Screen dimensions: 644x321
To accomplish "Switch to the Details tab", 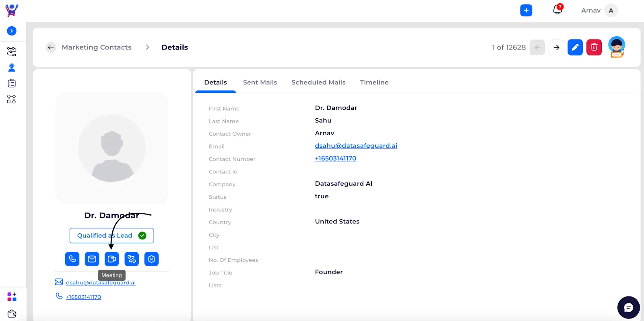I will (x=215, y=82).
